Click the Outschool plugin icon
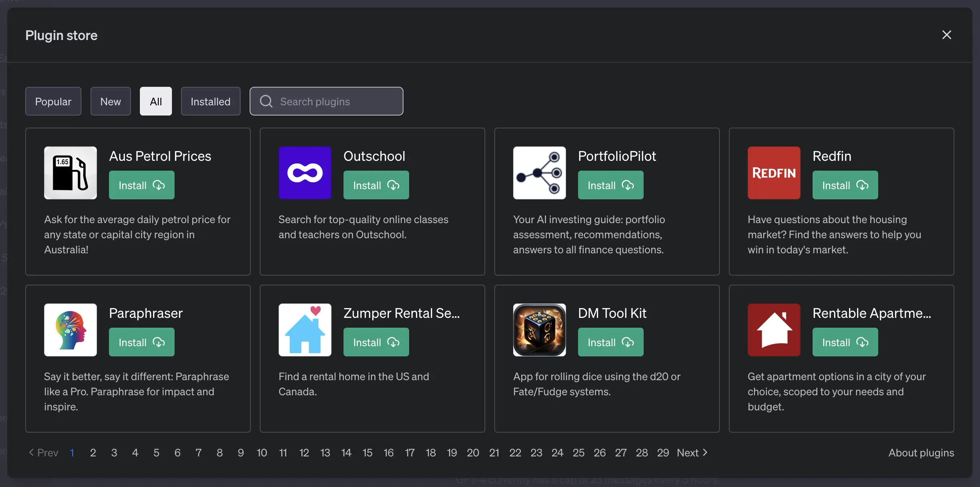 [305, 173]
